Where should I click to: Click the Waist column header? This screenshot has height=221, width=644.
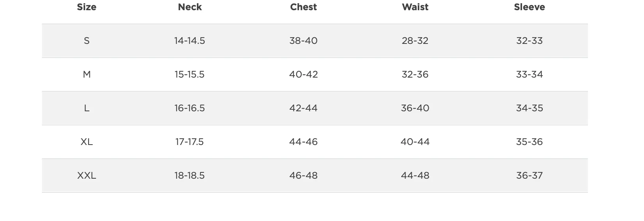tap(415, 7)
